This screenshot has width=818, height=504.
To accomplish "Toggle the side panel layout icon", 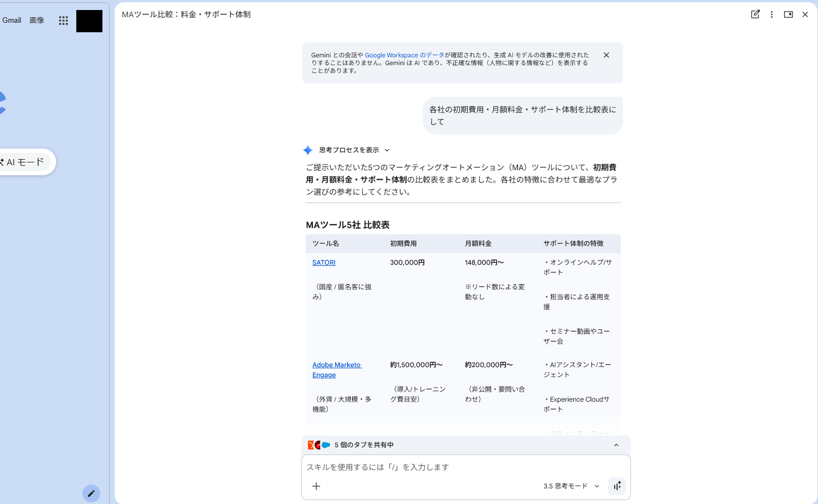I will click(788, 14).
